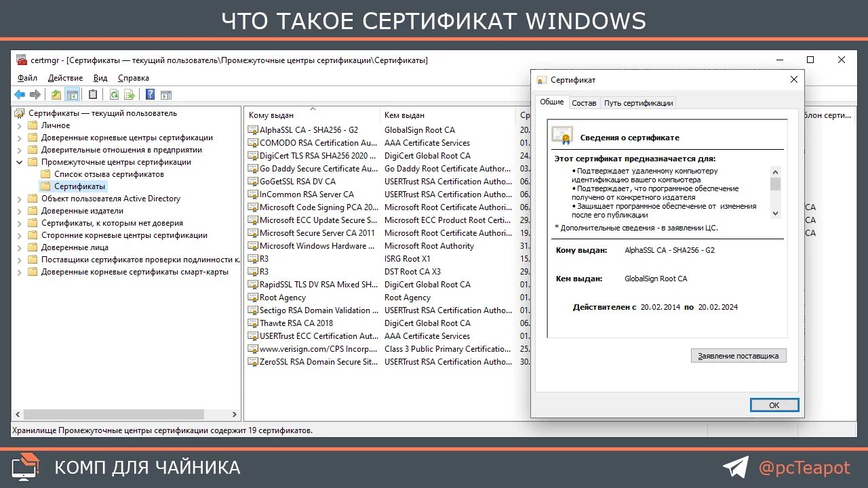
Task: Click the Back navigation arrow in the toolbar
Action: pyautogui.click(x=20, y=94)
